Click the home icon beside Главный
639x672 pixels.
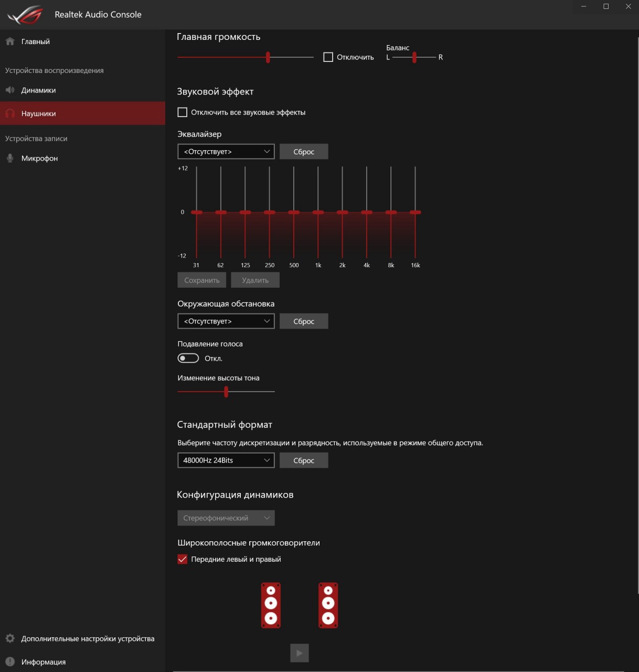(10, 41)
